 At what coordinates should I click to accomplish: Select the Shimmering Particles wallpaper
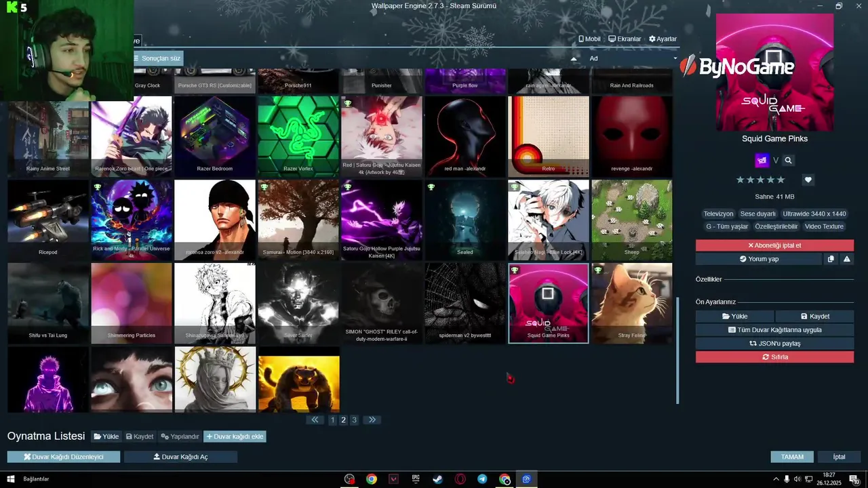tap(132, 304)
